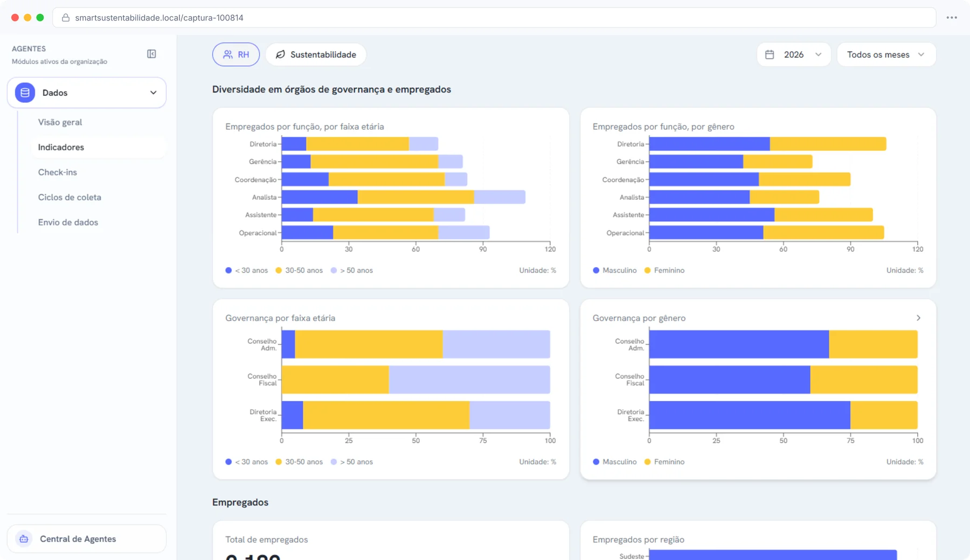The image size is (970, 560).
Task: Click 'Módulos ativos da organização' subtitle
Action: pos(59,61)
